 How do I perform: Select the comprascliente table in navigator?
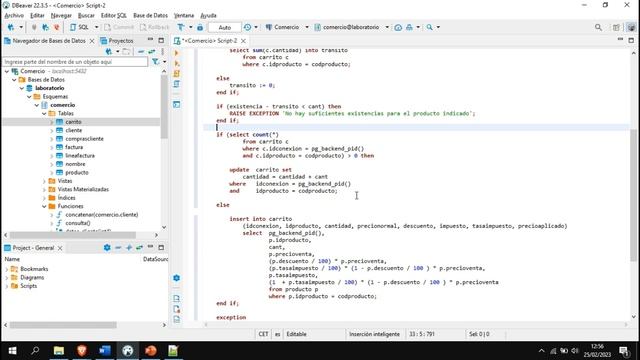coord(84,139)
